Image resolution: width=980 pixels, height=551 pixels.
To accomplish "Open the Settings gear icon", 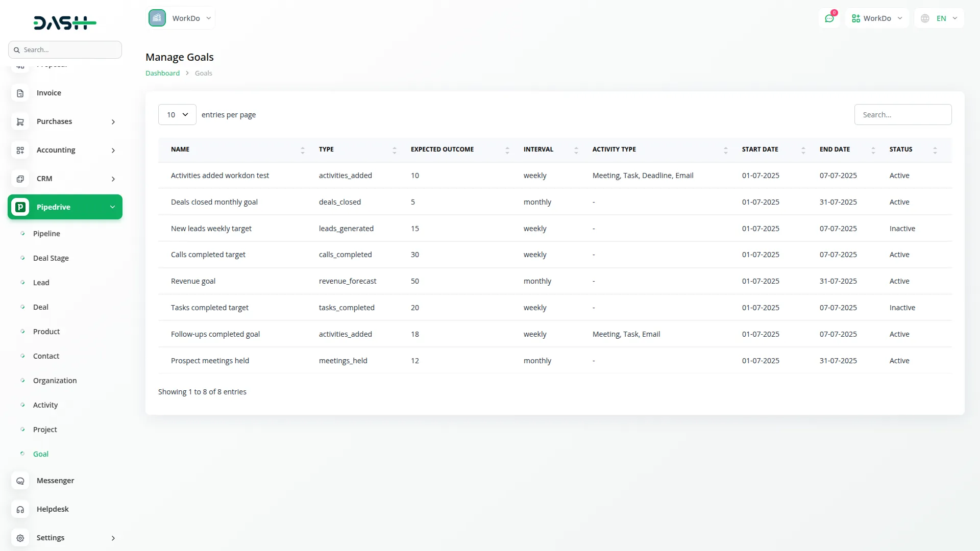I will pos(20,538).
